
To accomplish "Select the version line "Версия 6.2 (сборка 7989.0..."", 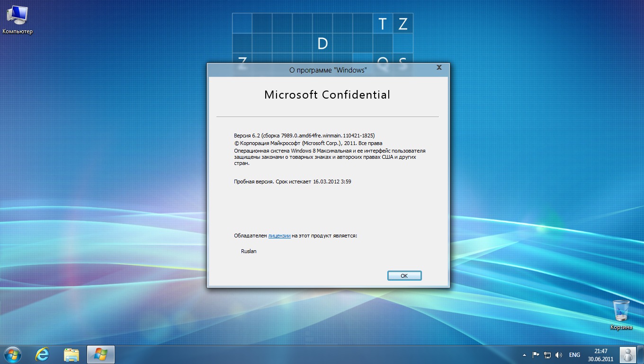I will point(304,135).
